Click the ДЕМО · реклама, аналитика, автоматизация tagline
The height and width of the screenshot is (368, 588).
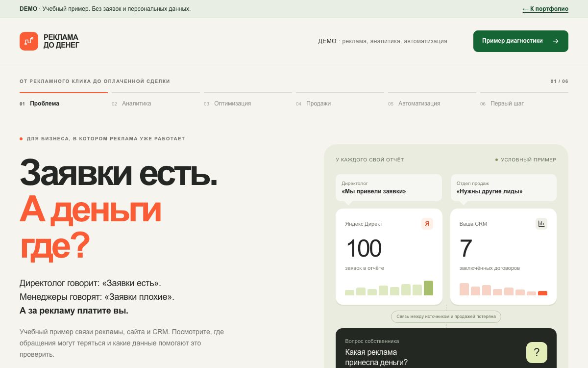[x=383, y=41]
